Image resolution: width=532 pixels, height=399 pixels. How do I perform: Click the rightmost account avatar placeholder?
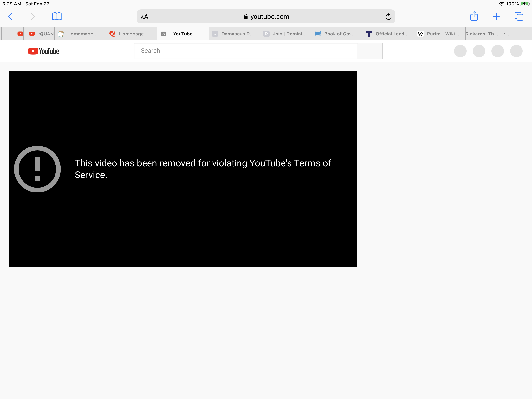516,51
